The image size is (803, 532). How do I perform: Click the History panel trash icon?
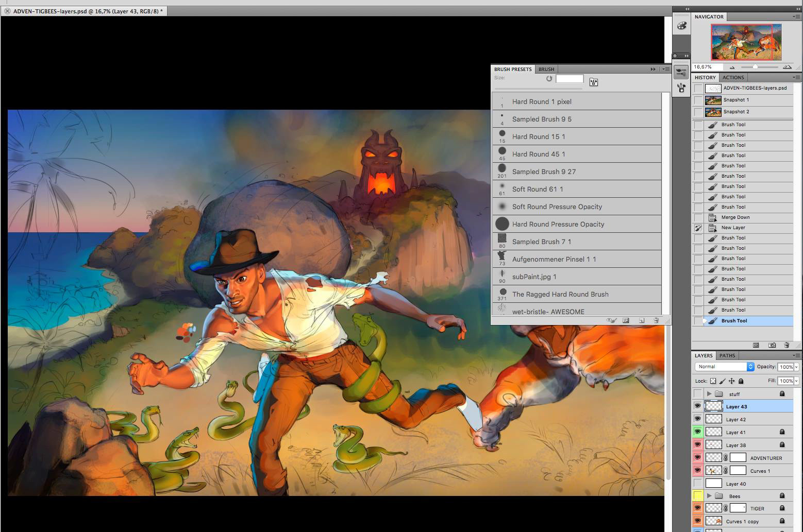787,345
